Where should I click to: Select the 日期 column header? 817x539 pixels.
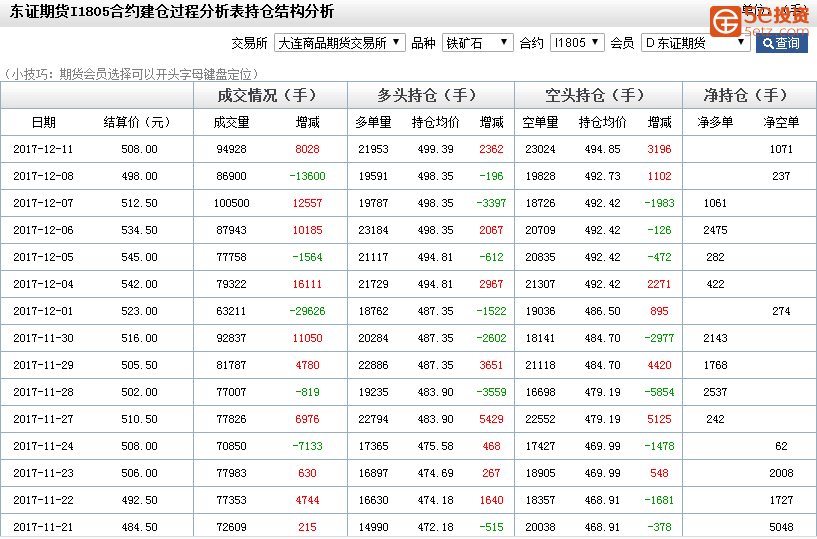click(x=44, y=122)
